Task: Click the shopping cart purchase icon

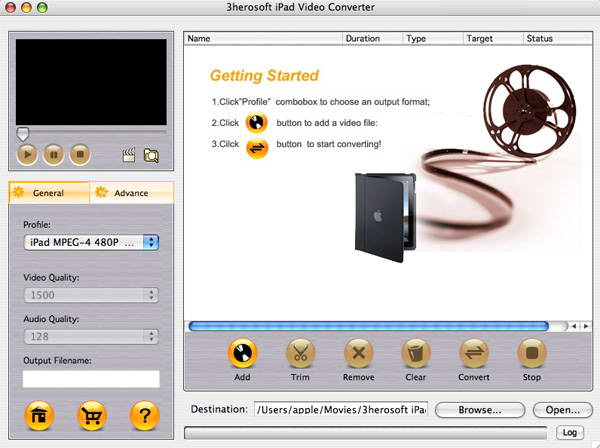Action: coord(91,415)
